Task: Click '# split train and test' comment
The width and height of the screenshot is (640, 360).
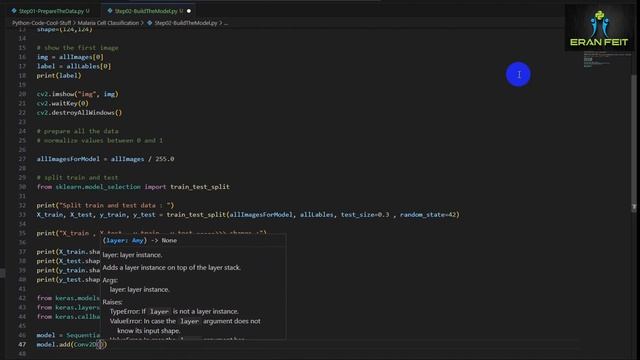Action: pyautogui.click(x=77, y=178)
